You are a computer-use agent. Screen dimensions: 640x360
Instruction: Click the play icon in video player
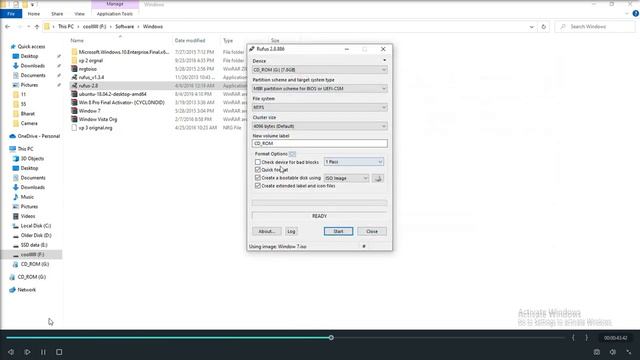(x=27, y=352)
